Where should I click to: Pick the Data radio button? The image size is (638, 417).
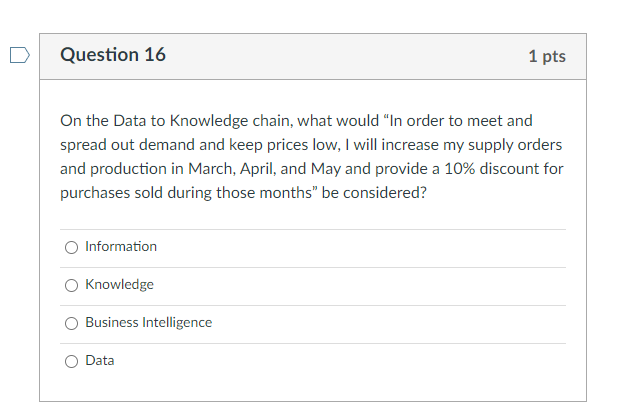pos(71,361)
